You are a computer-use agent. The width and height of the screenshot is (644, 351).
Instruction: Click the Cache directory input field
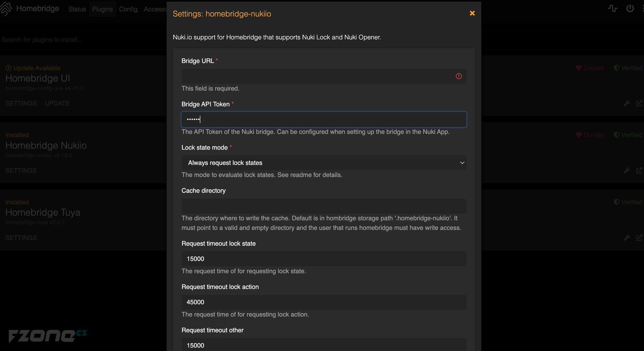click(x=324, y=206)
